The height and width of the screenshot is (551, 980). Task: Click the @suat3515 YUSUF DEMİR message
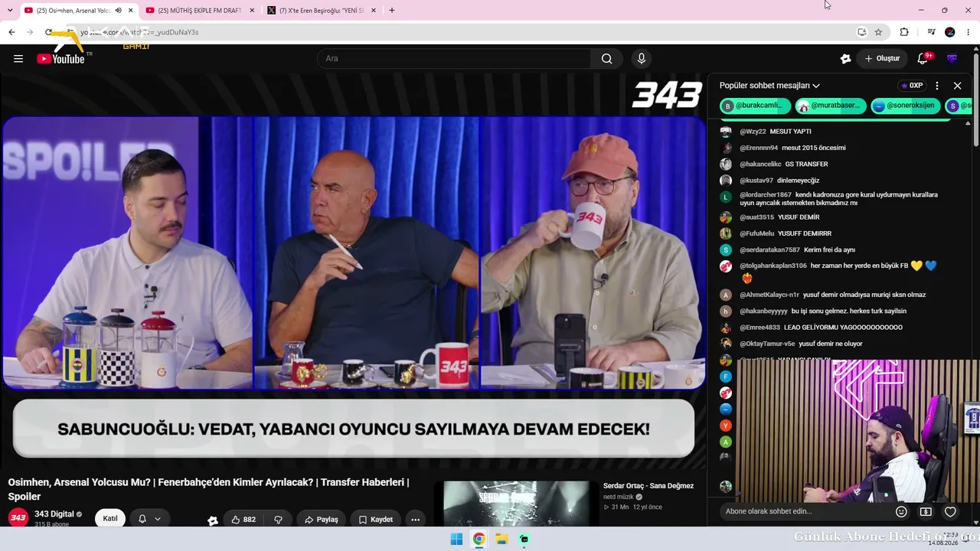pos(779,217)
